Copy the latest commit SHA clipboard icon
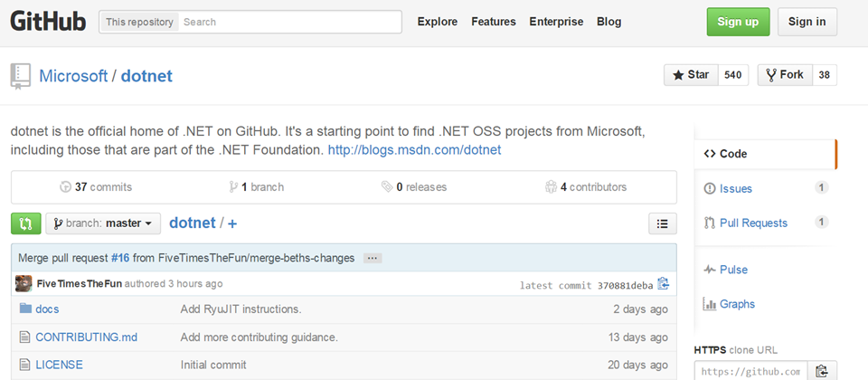The width and height of the screenshot is (868, 380). click(x=664, y=284)
